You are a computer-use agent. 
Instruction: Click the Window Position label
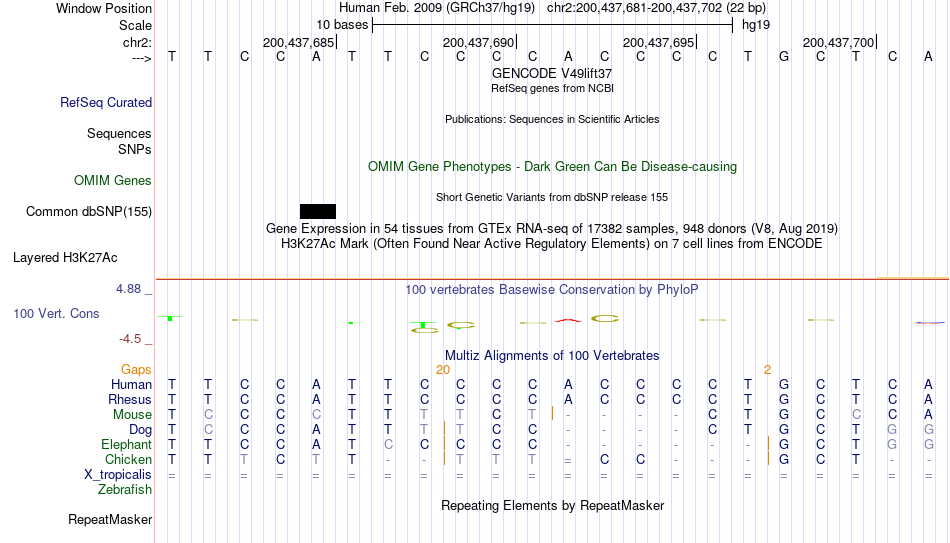tap(104, 8)
